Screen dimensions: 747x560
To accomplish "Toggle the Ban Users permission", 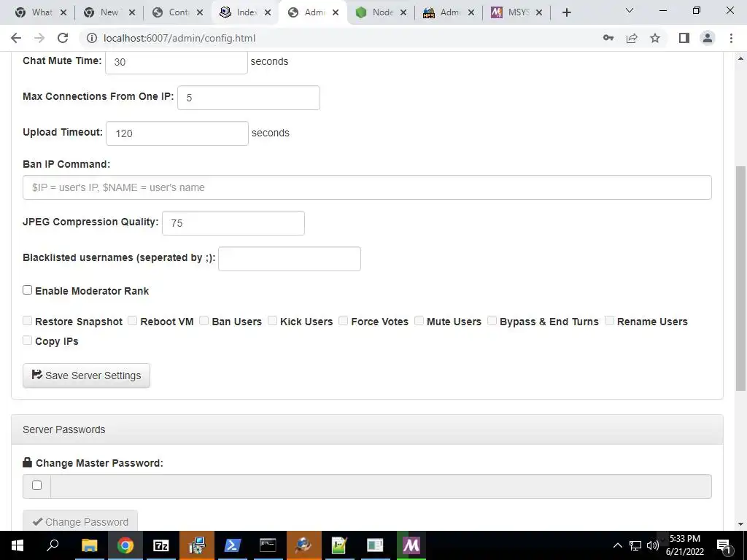I will tap(204, 321).
